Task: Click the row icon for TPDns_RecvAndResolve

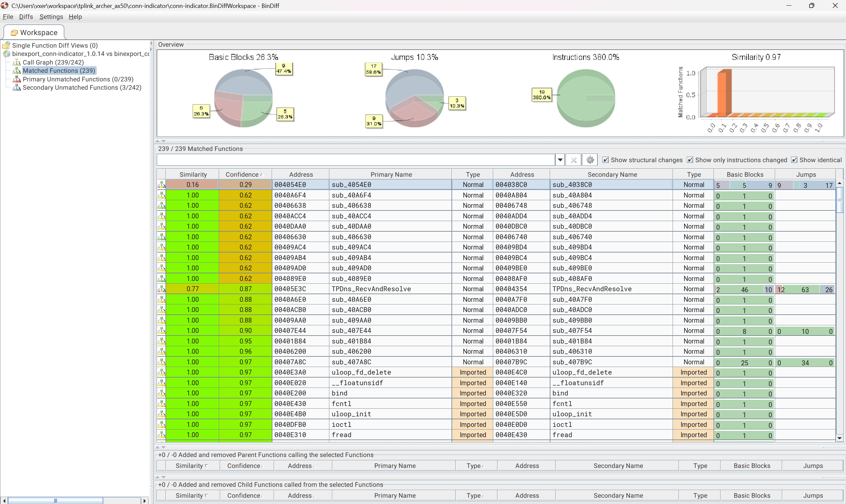Action: click(161, 289)
